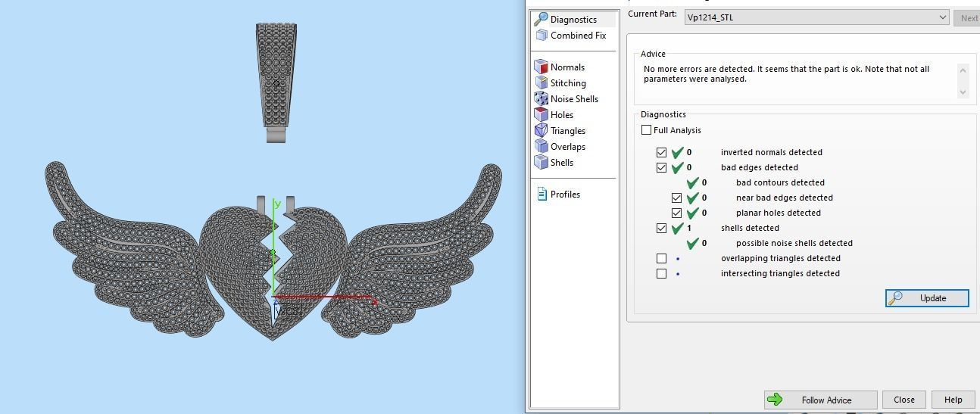980x414 pixels.
Task: Click the Diagnostics magnifier icon
Action: [x=541, y=19]
